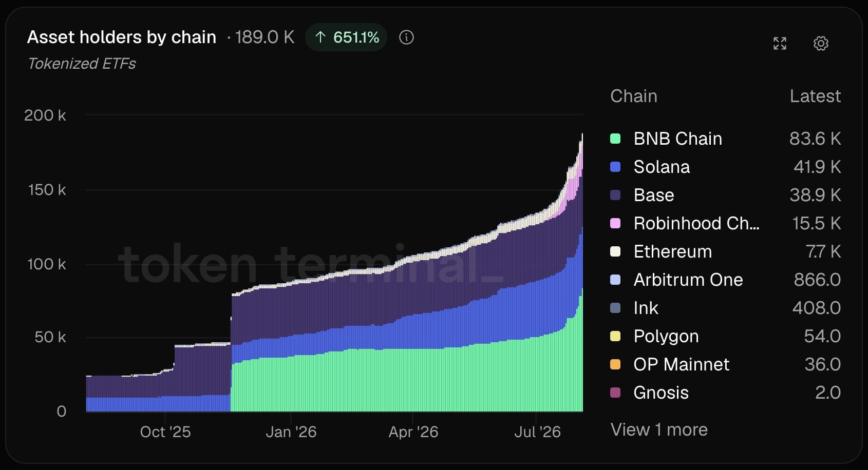Open the fullscreen expand icon
The width and height of the screenshot is (868, 470).
point(780,44)
